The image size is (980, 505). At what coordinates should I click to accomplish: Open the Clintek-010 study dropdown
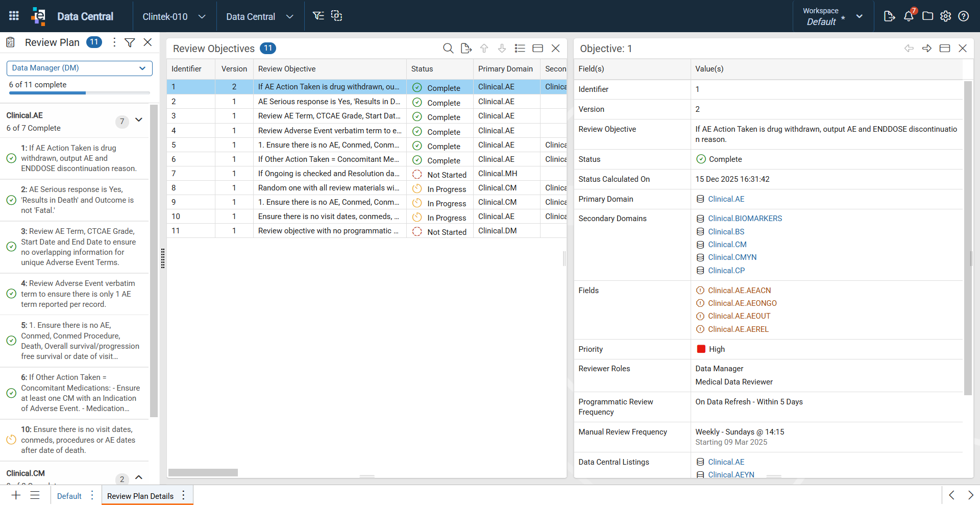coord(174,16)
